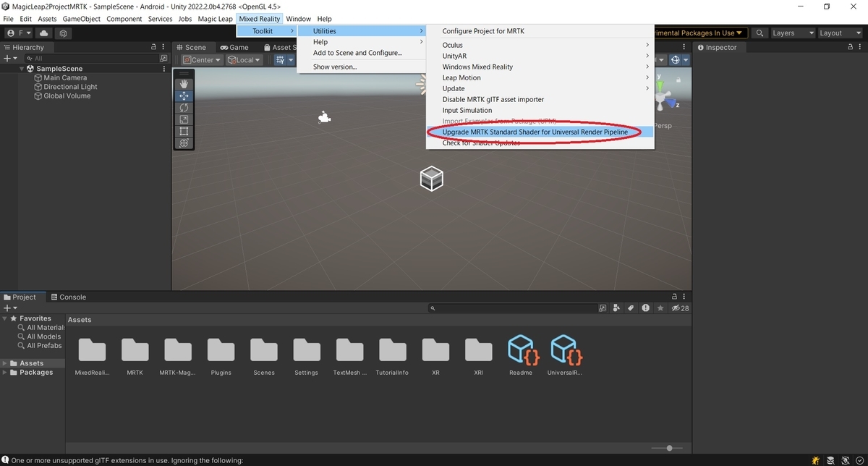This screenshot has width=868, height=466.
Task: Click favorites star icon in Project
Action: (x=660, y=308)
